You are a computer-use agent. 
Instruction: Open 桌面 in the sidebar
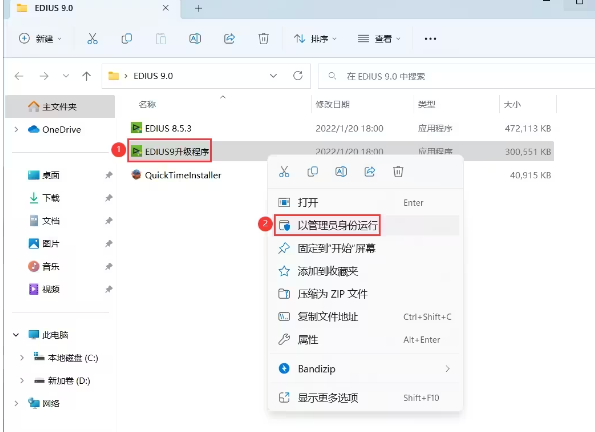pos(44,175)
